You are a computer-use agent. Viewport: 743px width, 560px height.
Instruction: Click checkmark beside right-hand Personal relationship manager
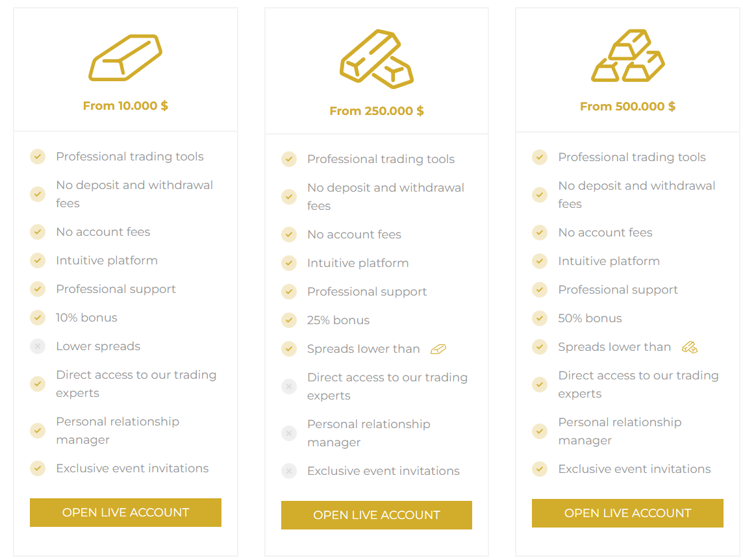(x=540, y=431)
